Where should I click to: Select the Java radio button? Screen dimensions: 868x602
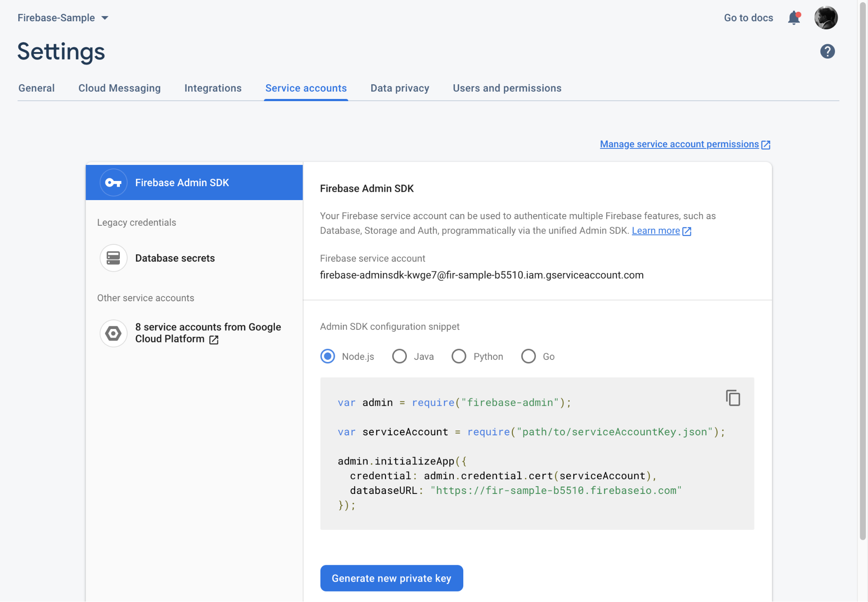pos(399,356)
